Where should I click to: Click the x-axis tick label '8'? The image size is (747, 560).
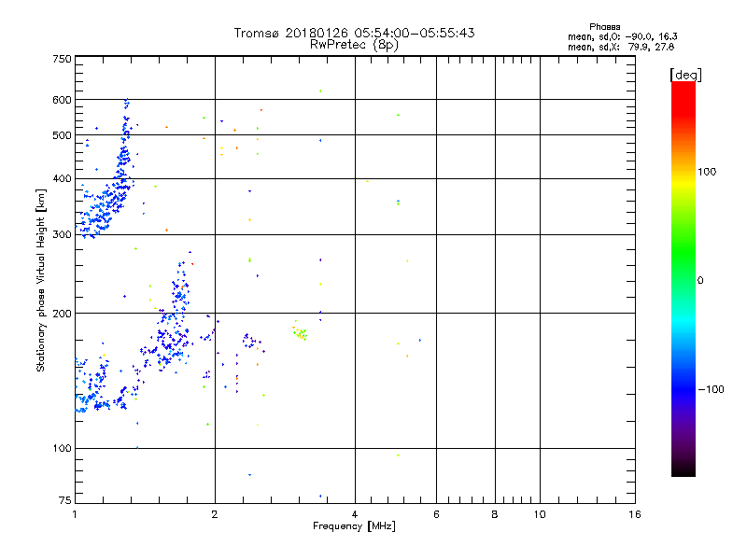pos(495,514)
